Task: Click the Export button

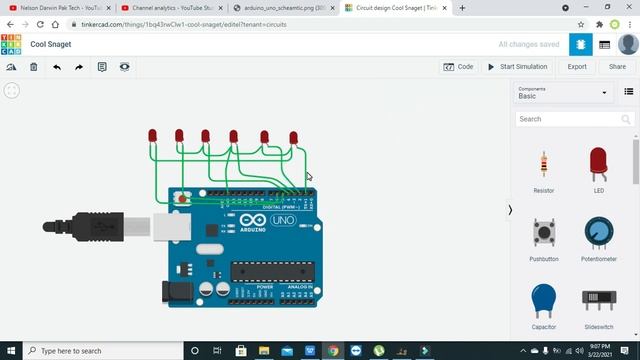Action: (x=577, y=67)
